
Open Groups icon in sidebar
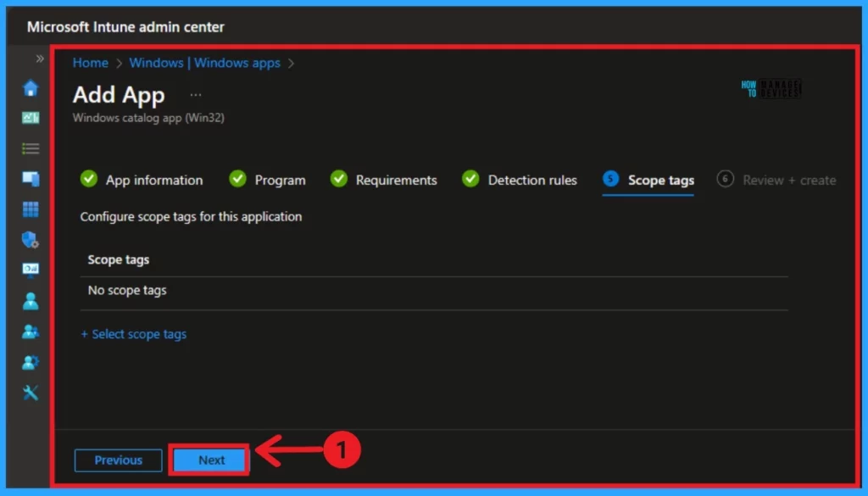tap(31, 332)
